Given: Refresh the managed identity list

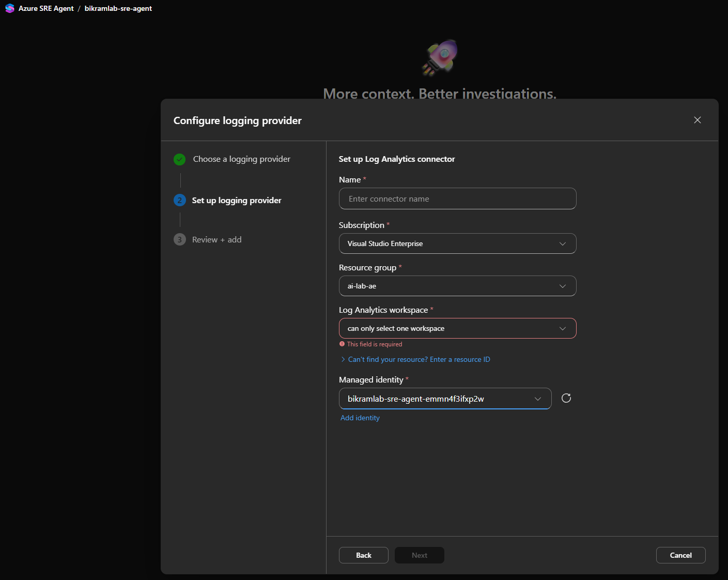Looking at the screenshot, I should [566, 398].
